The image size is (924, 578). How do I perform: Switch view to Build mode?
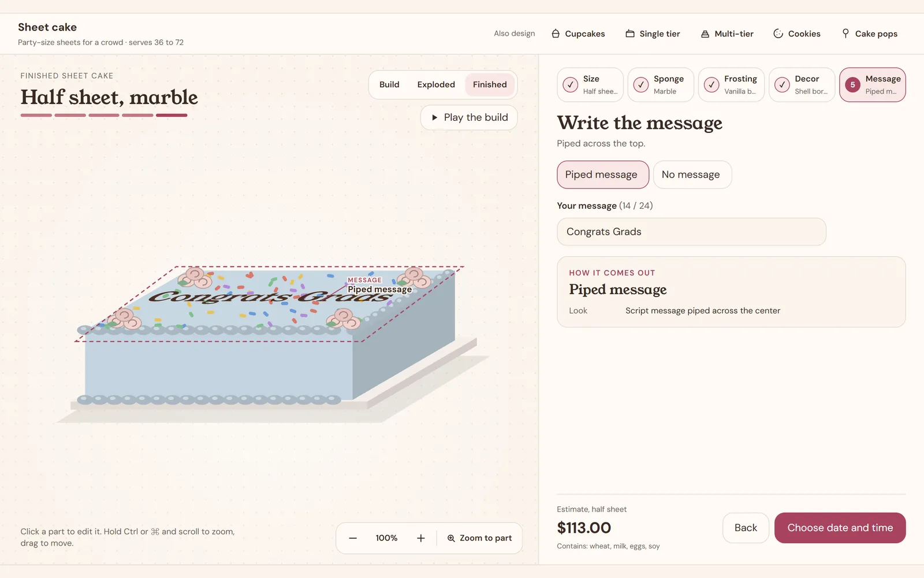pyautogui.click(x=389, y=84)
